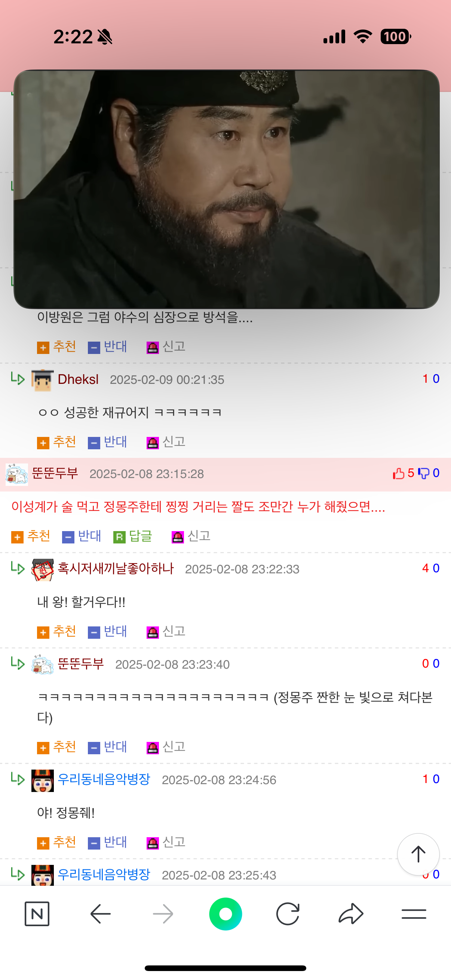Tap 추천 on the Dheksl comment
451x980 pixels.
57,442
